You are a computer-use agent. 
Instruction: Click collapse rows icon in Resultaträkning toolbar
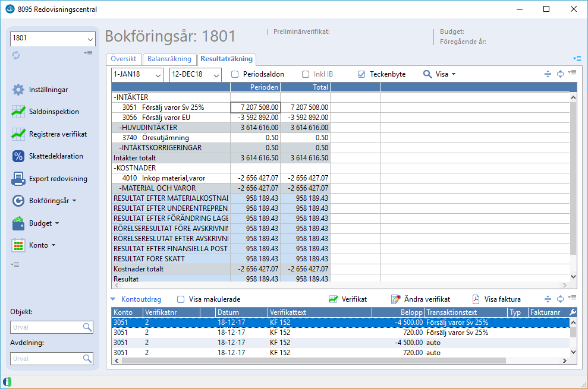click(548, 74)
